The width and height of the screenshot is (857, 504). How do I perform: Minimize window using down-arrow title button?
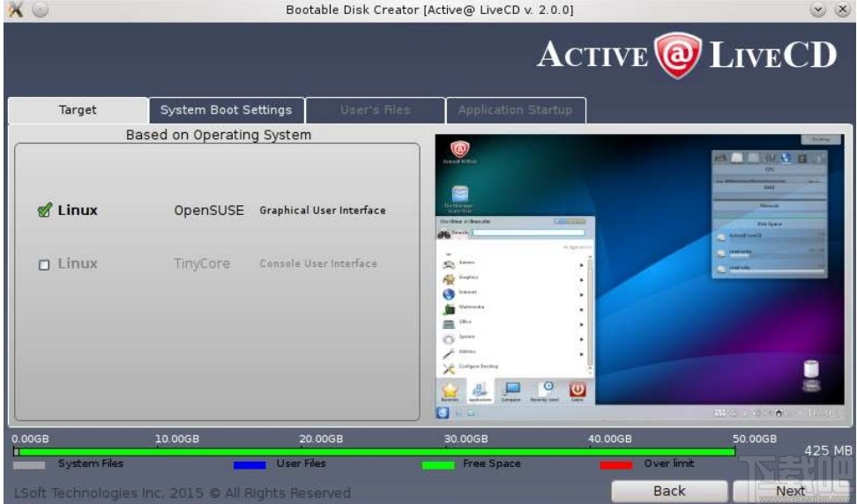(817, 10)
